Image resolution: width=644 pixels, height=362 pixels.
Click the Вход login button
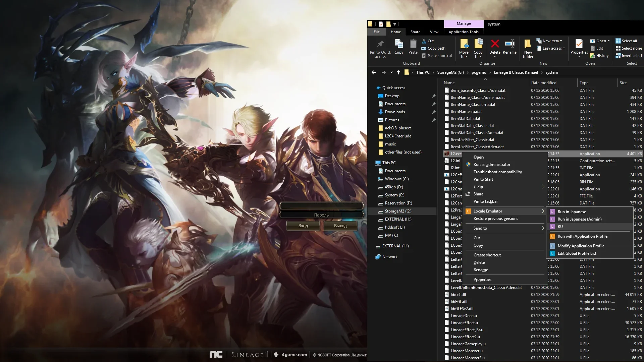[303, 226]
